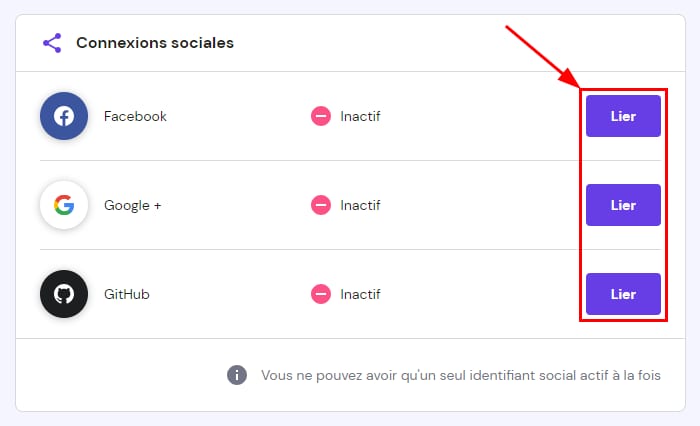Click the Facebook label text

pyautogui.click(x=135, y=116)
